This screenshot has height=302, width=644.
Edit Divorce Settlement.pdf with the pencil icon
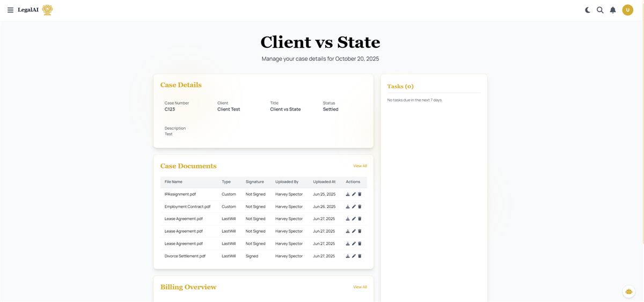[x=354, y=256]
